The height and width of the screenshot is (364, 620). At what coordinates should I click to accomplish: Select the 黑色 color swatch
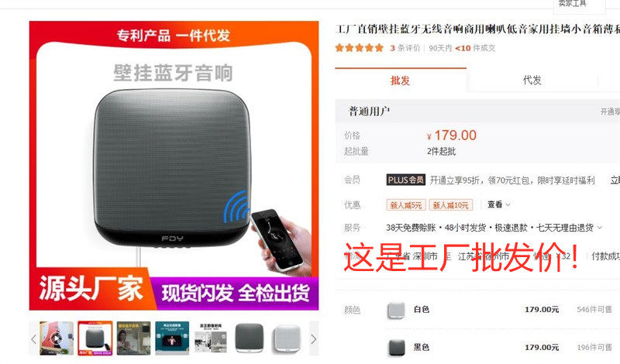tap(396, 348)
